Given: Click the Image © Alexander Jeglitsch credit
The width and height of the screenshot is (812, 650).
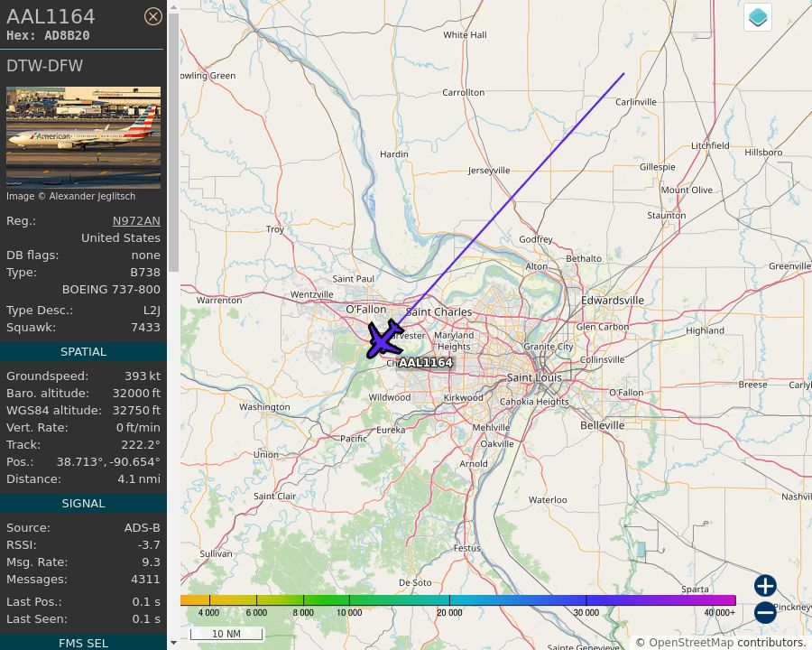Looking at the screenshot, I should point(71,197).
